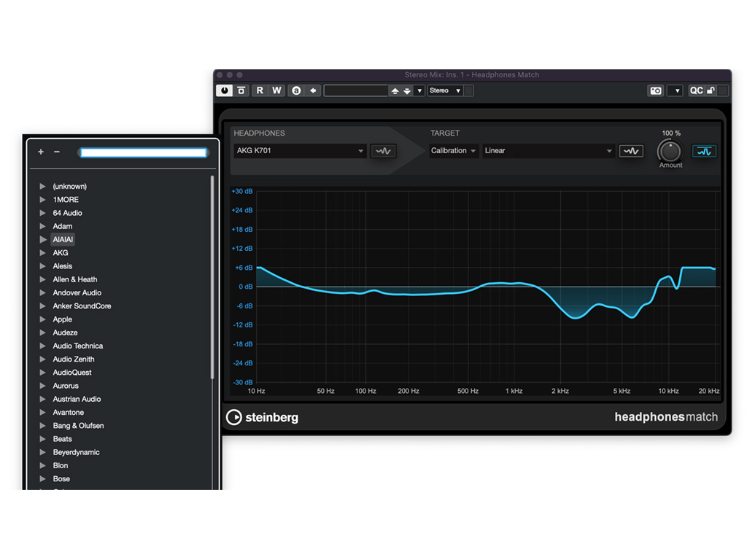747x560 pixels.
Task: Switch between A/B settings
Action: pos(296,90)
